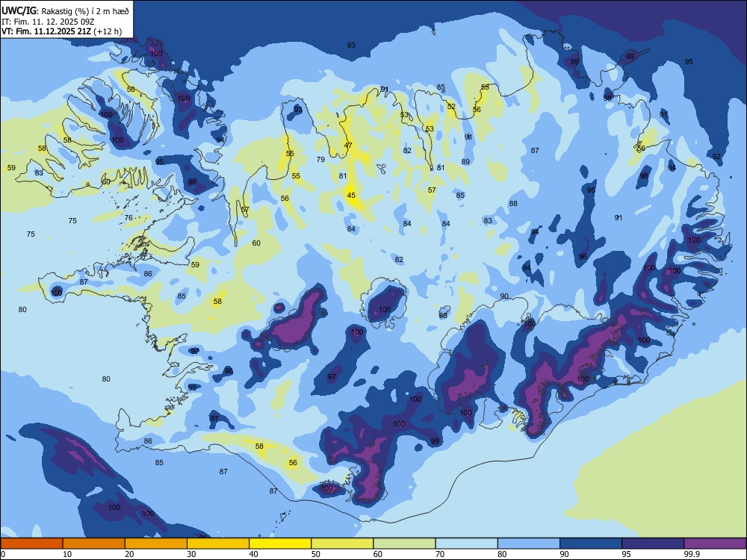Click the orange 10–20 legend swatch

[94, 544]
